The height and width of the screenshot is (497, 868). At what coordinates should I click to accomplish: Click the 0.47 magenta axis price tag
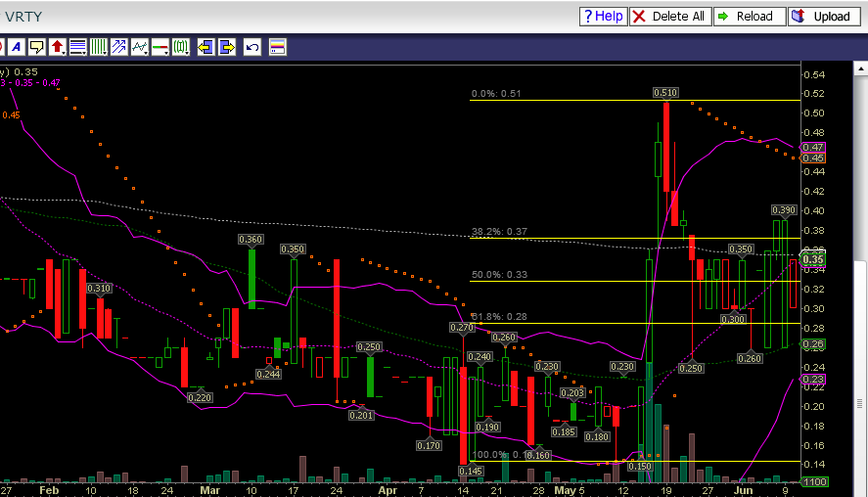[812, 147]
